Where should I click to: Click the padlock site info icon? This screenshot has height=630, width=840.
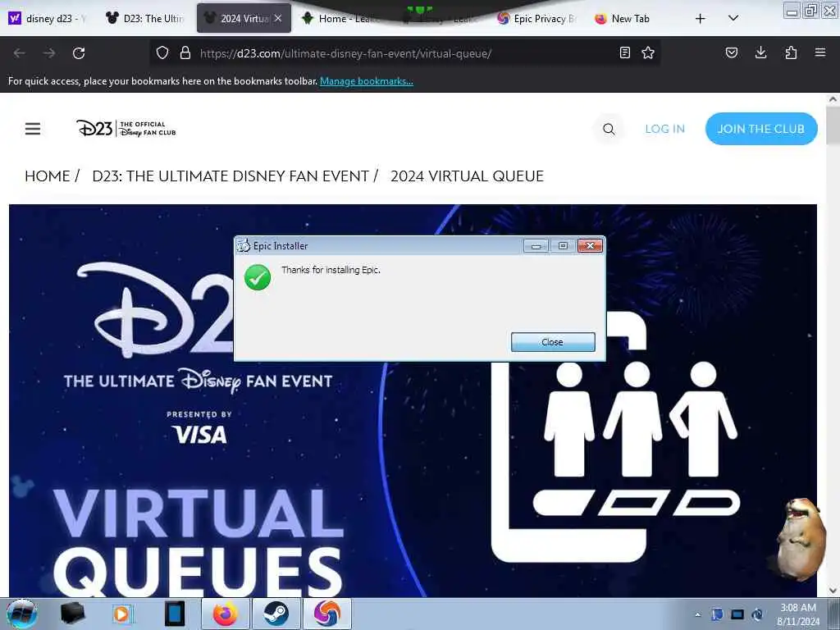[185, 53]
